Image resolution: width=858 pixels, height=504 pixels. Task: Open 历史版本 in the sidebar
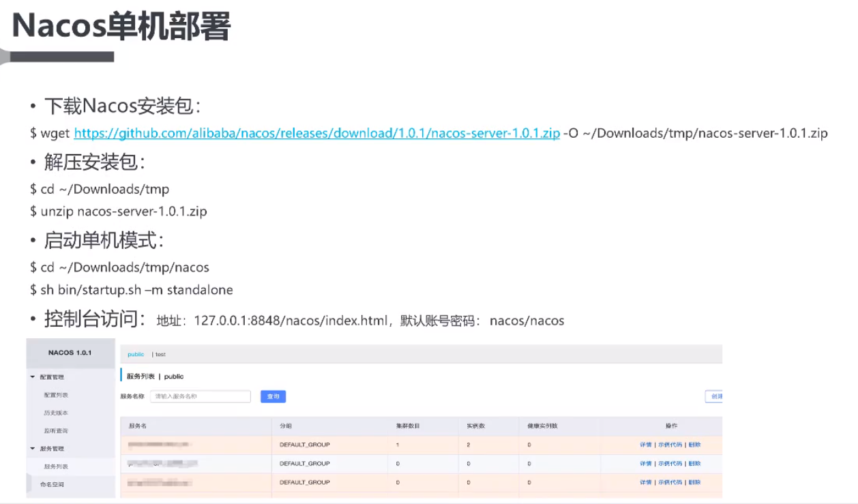(x=56, y=413)
